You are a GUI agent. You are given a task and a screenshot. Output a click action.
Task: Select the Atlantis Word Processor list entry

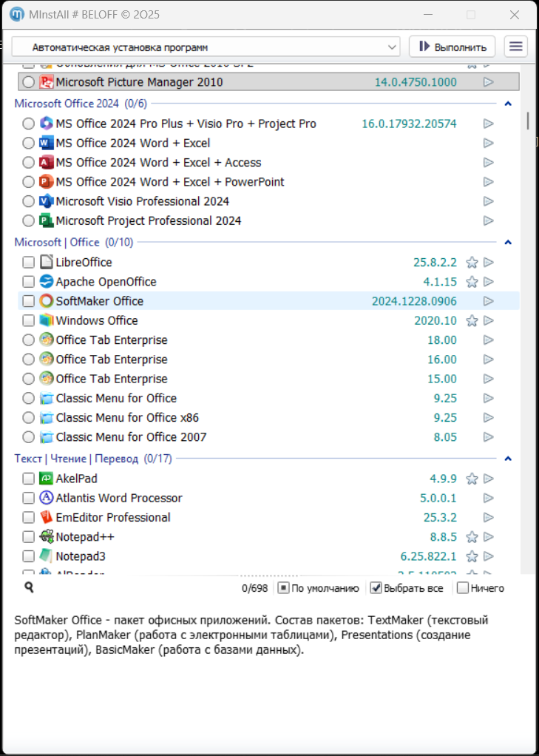coord(118,498)
